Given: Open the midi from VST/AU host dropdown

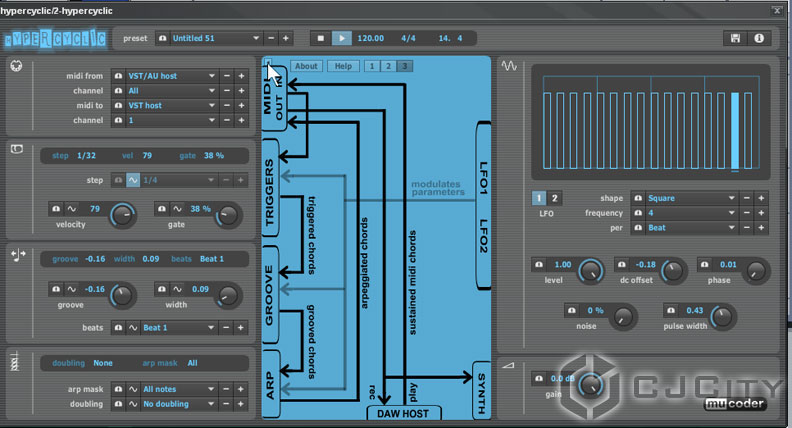Looking at the screenshot, I should coord(172,76).
